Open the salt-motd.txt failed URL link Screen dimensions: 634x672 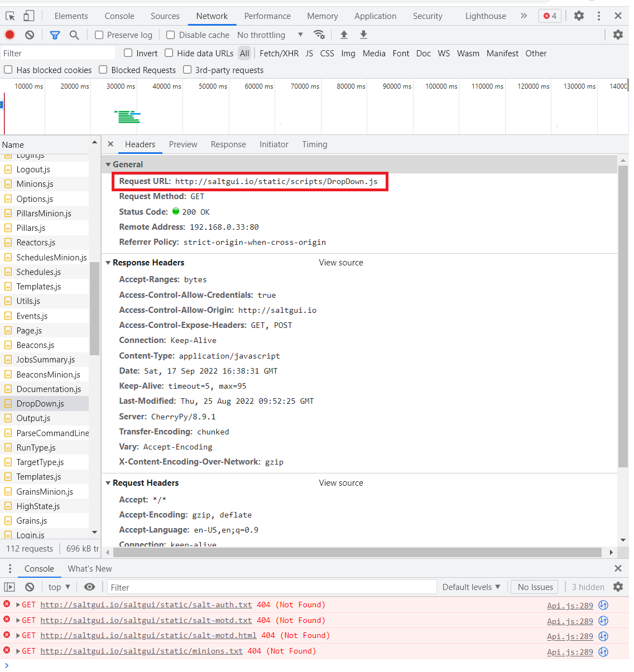(x=146, y=621)
